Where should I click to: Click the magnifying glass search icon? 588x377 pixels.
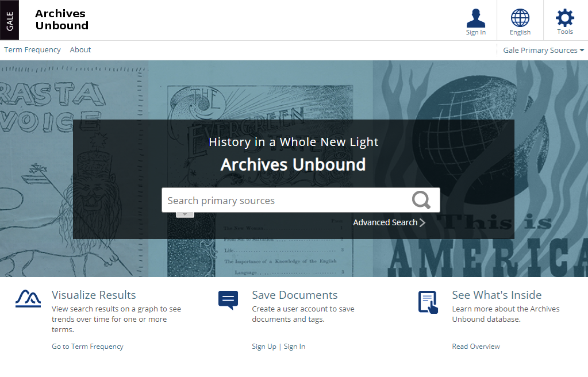[421, 200]
